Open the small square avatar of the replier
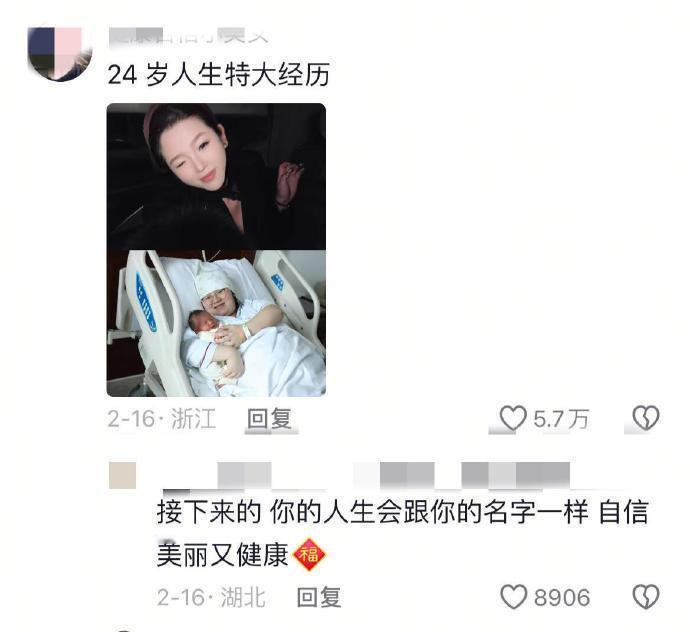 click(x=122, y=475)
